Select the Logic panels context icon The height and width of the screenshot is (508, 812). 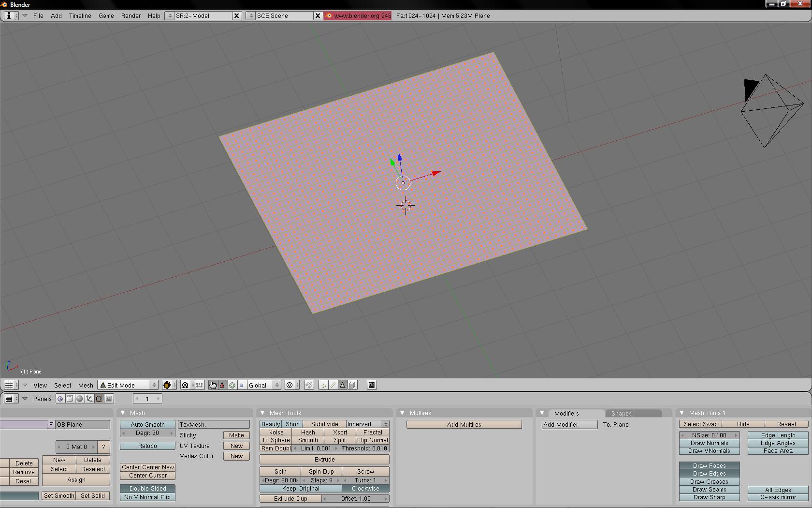(x=60, y=399)
